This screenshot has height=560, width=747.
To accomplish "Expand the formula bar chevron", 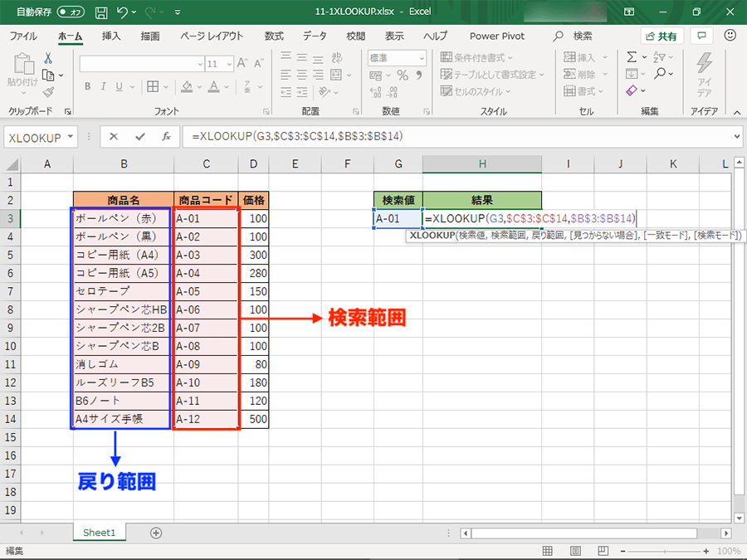I will [x=738, y=137].
